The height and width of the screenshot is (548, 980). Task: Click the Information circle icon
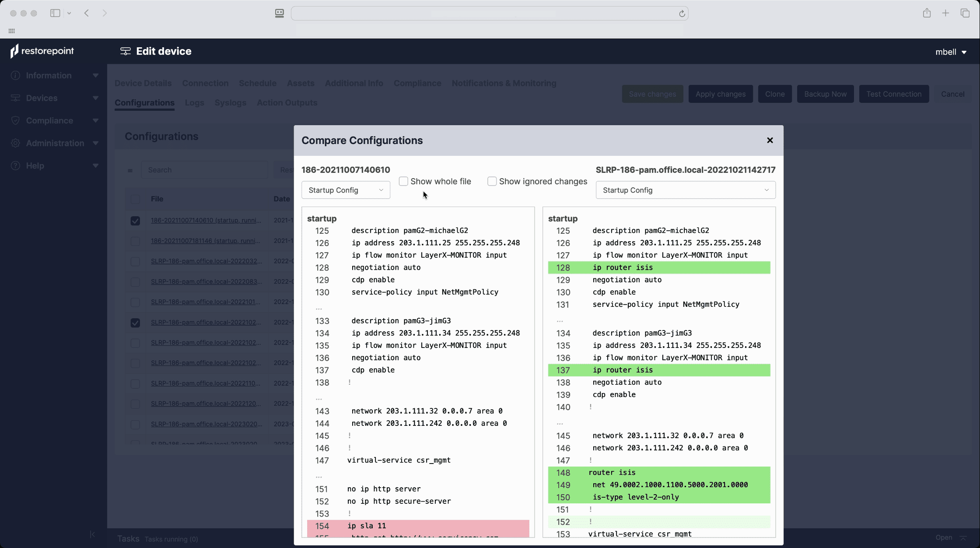click(15, 76)
